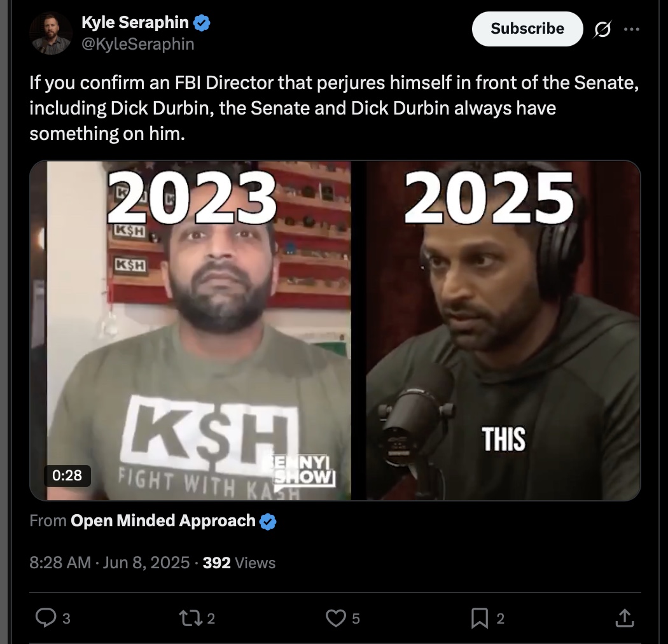Open Kyle Seraphin's profile picture
This screenshot has width=668, height=644.
[51, 33]
